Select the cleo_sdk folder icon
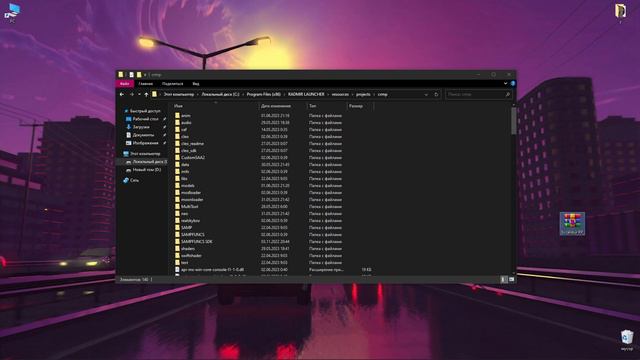 pos(178,151)
